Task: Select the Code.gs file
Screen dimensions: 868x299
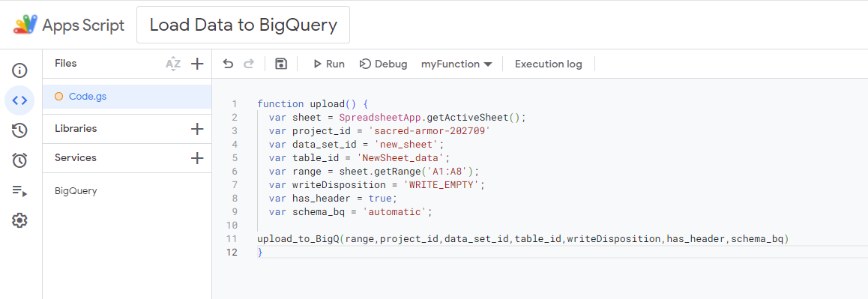Action: pyautogui.click(x=127, y=97)
